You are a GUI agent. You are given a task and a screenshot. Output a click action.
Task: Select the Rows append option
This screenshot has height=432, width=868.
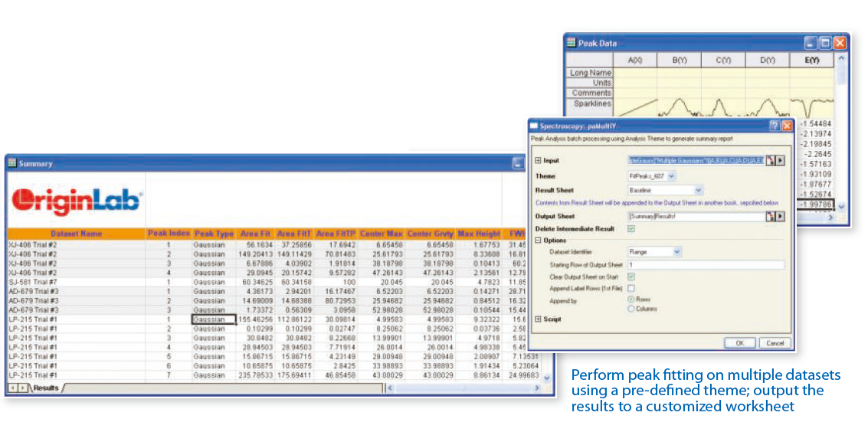tap(631, 299)
